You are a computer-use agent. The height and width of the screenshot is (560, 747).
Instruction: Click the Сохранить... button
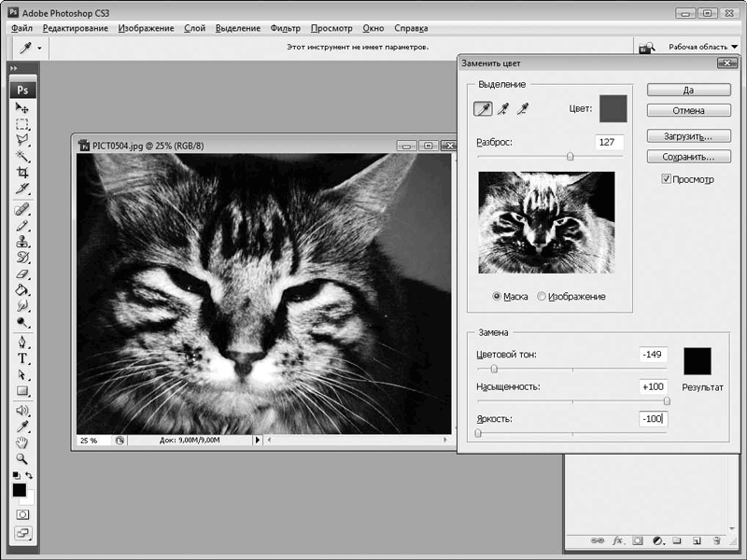pyautogui.click(x=688, y=157)
